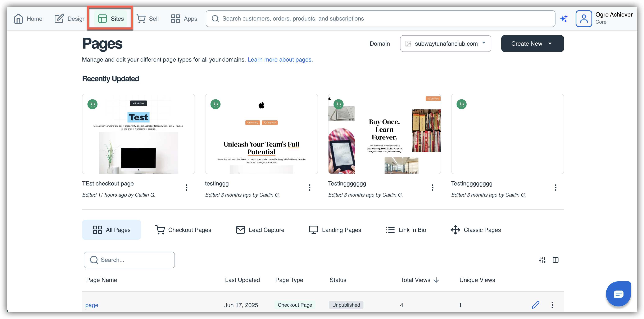Open the 'page' link in table
The image size is (644, 319).
[92, 305]
